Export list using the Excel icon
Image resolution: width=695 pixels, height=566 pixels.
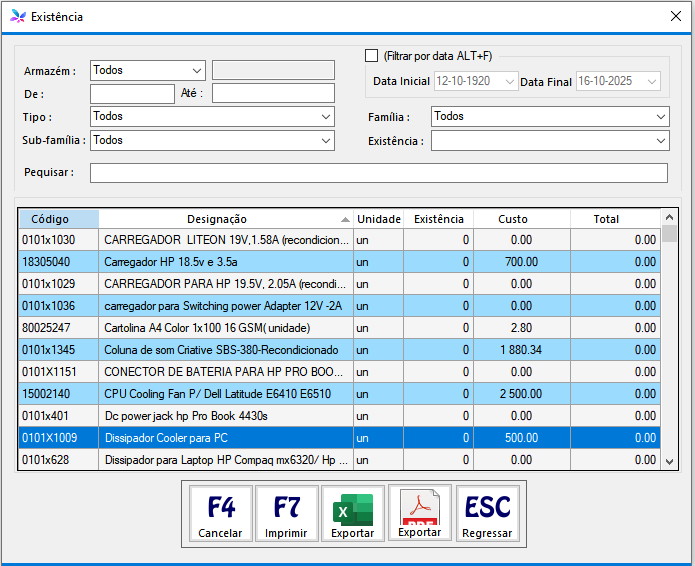pyautogui.click(x=352, y=514)
